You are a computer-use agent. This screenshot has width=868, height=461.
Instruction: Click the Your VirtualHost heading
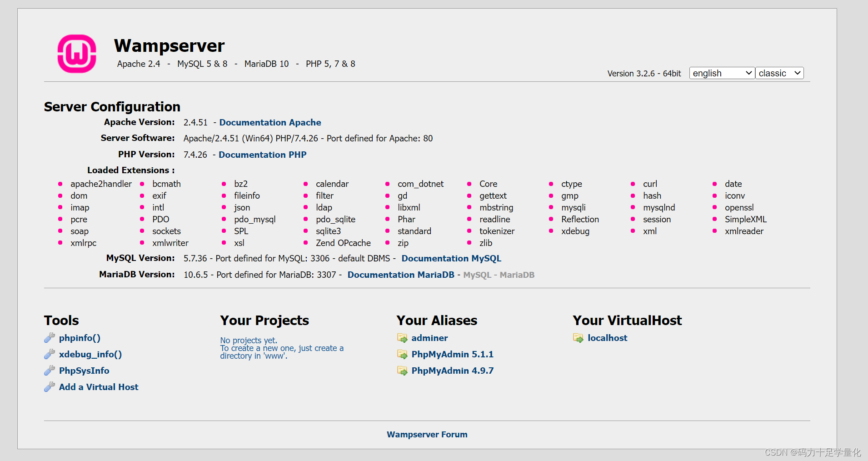pyautogui.click(x=627, y=320)
